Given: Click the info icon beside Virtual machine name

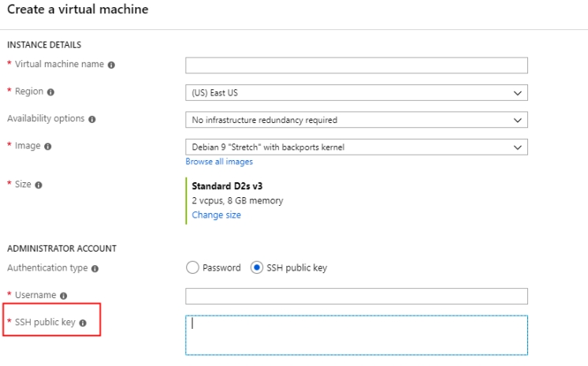Looking at the screenshot, I should click(x=111, y=65).
